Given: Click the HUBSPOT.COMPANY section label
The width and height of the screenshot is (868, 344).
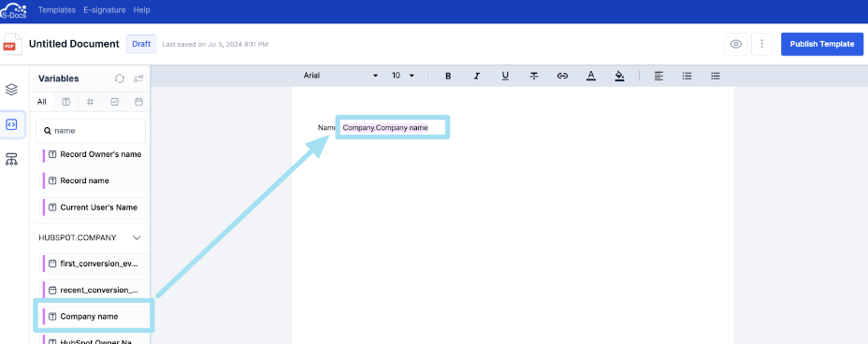Looking at the screenshot, I should [78, 237].
